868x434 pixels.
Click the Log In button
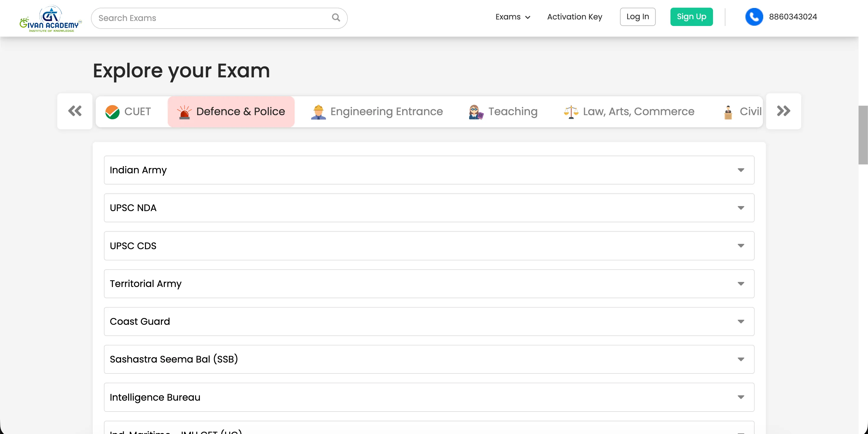pyautogui.click(x=637, y=17)
